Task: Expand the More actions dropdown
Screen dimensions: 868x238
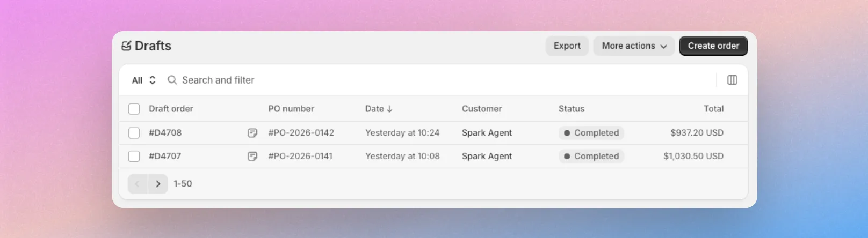Action: [x=634, y=46]
